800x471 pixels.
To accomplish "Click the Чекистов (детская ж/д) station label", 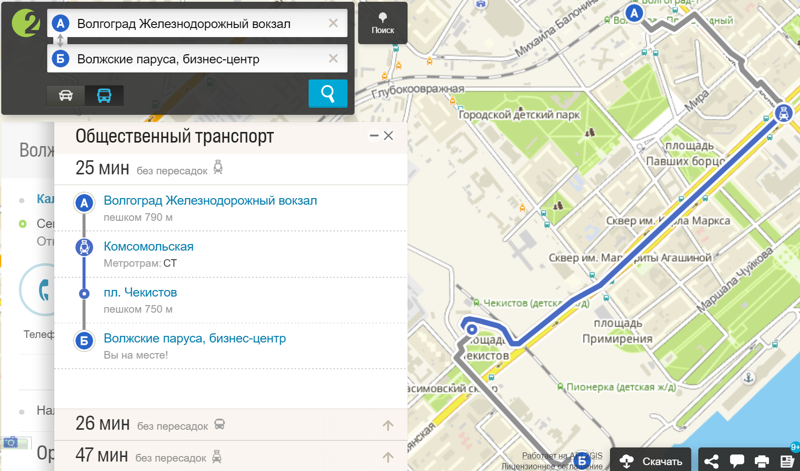I will click(x=531, y=303).
